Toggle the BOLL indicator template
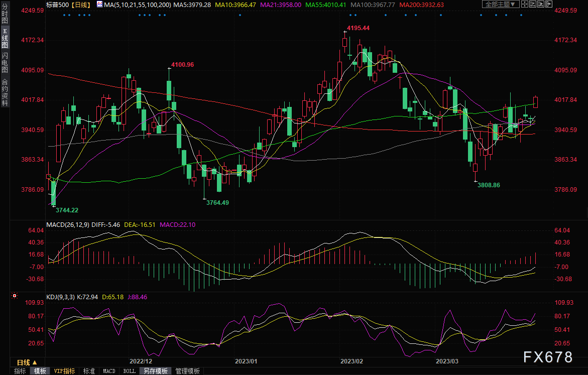 click(x=129, y=371)
